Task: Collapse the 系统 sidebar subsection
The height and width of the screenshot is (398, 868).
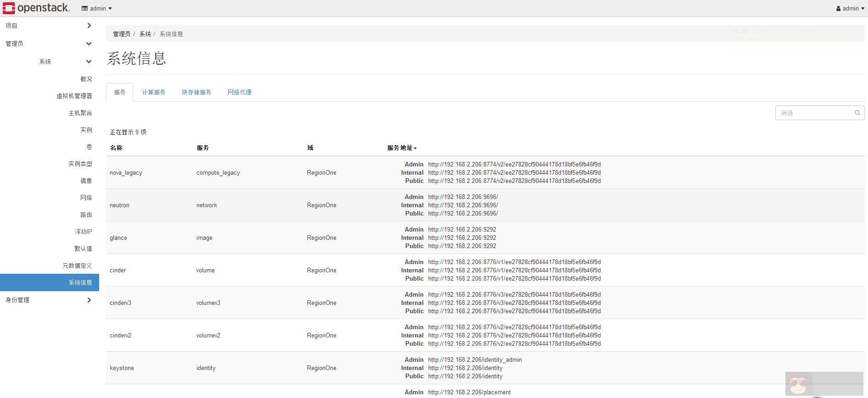Action: [x=49, y=61]
